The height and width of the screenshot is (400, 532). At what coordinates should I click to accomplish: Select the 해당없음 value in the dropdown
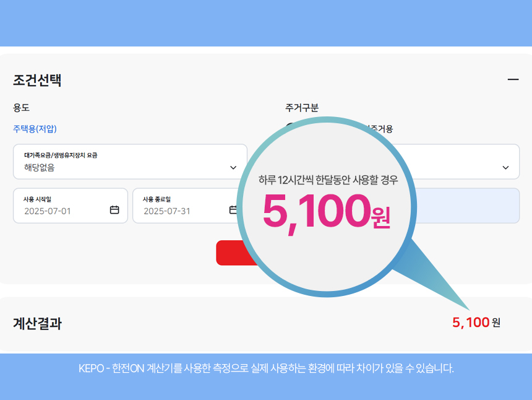click(x=39, y=167)
